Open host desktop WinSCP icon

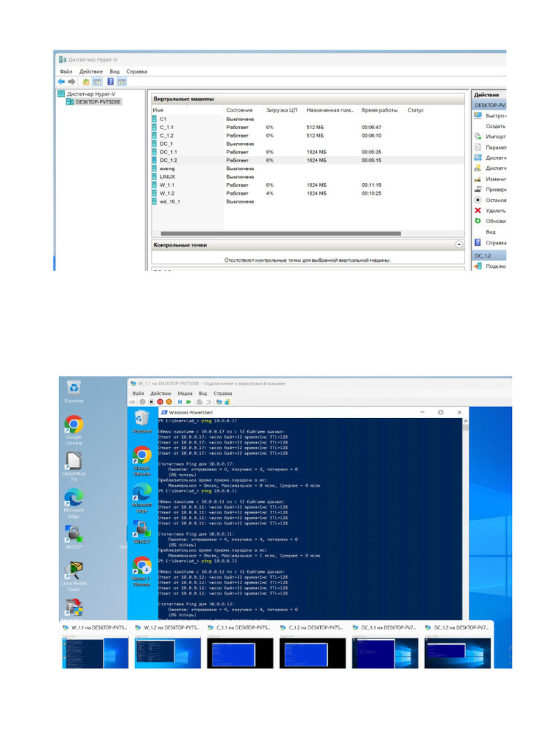click(74, 537)
